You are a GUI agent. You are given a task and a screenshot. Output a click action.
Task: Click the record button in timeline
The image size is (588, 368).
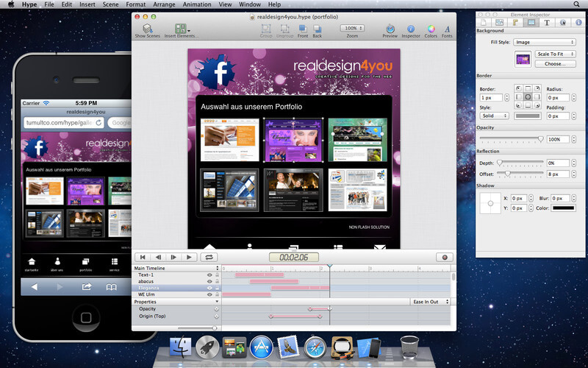(x=445, y=257)
